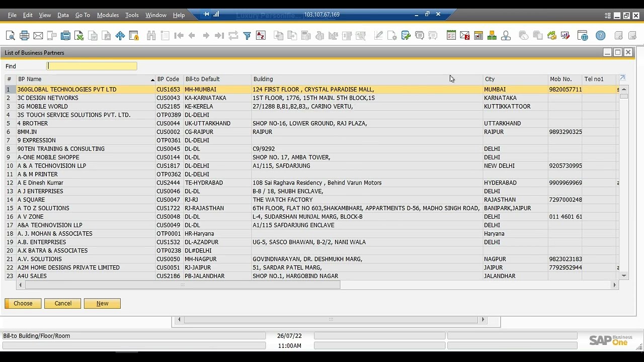Click the Sort A-Z icon
Screen dimensions: 644x362
point(261,36)
